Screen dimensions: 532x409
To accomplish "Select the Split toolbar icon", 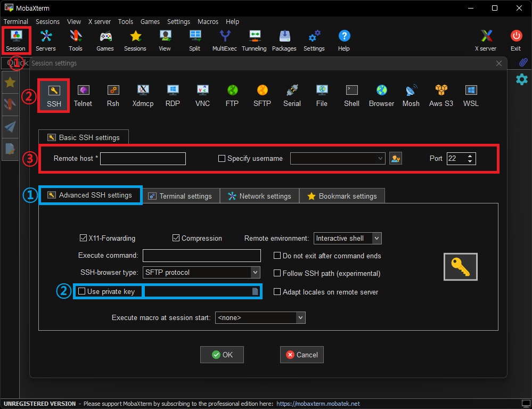I will coord(195,40).
